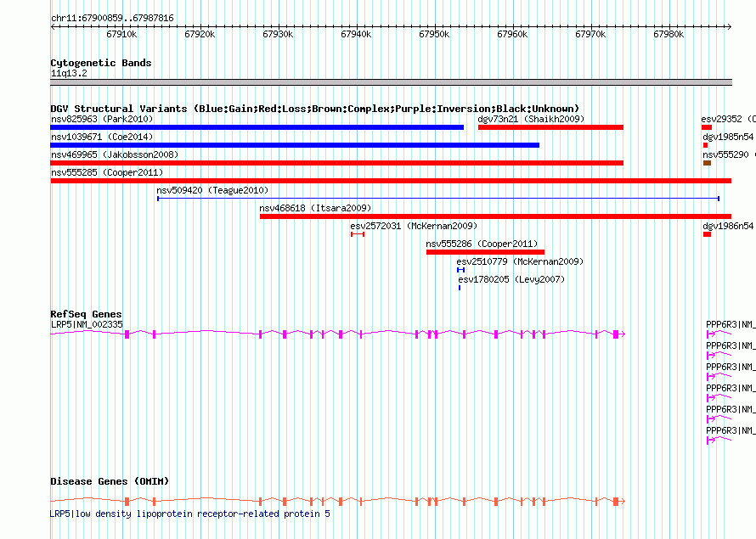Screen dimensions: 756x539
Task: Click the 67910k ruler tick label
Action: coord(121,34)
